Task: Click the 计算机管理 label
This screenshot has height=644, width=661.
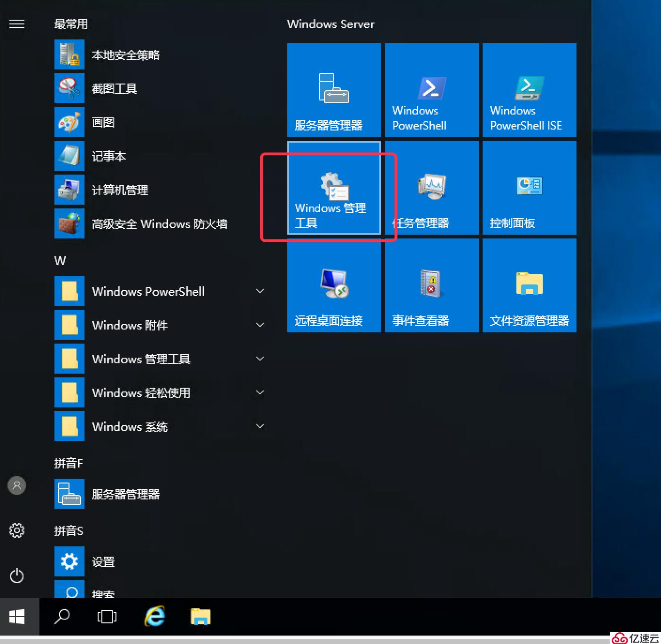Action: tap(120, 190)
